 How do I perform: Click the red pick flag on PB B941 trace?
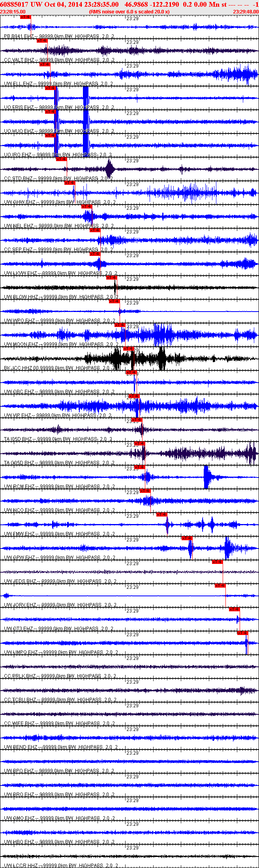click(x=25, y=17)
